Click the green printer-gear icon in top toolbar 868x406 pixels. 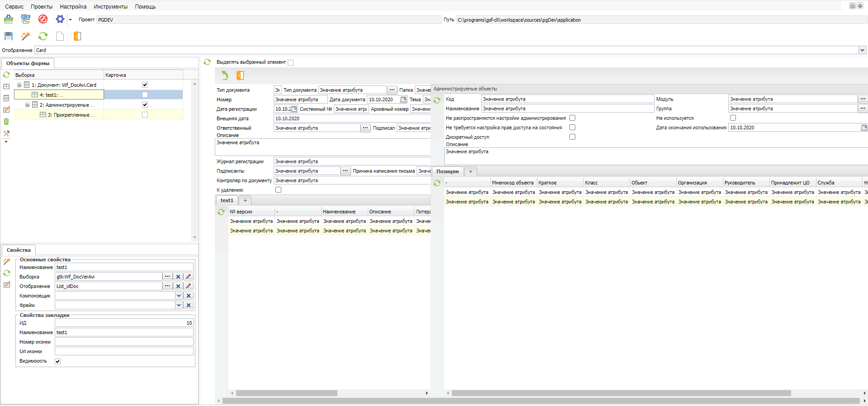[9, 19]
